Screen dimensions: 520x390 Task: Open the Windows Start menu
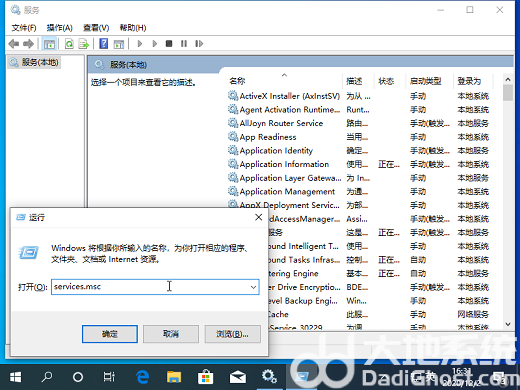(16, 377)
